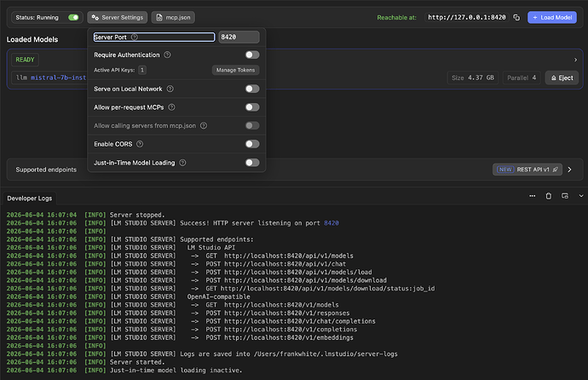This screenshot has height=380, width=588.
Task: Select the Developer Logs tab
Action: point(30,199)
